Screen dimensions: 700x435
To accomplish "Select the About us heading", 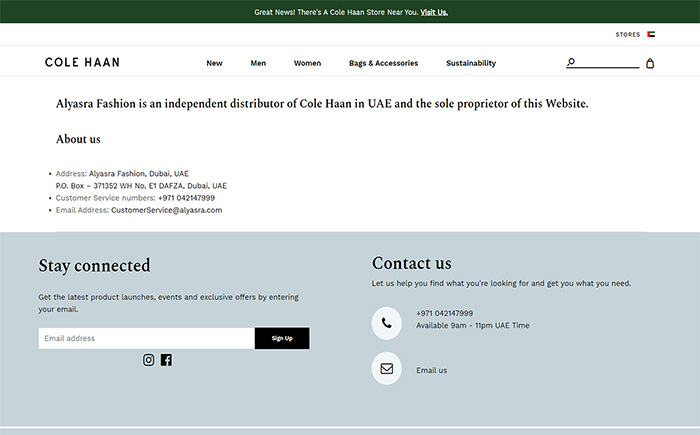I will pyautogui.click(x=78, y=139).
